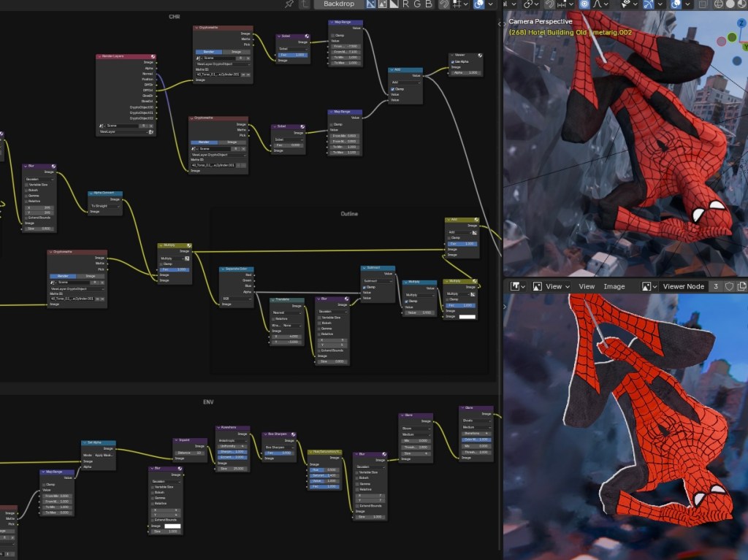Click the new image copy icon beside the shield
Screen dimensions: 748x560
point(740,286)
